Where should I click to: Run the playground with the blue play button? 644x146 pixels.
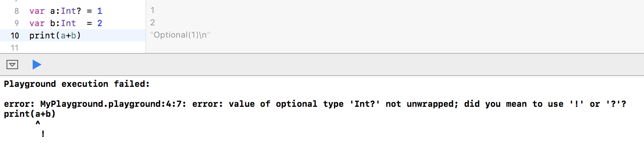coord(37,65)
